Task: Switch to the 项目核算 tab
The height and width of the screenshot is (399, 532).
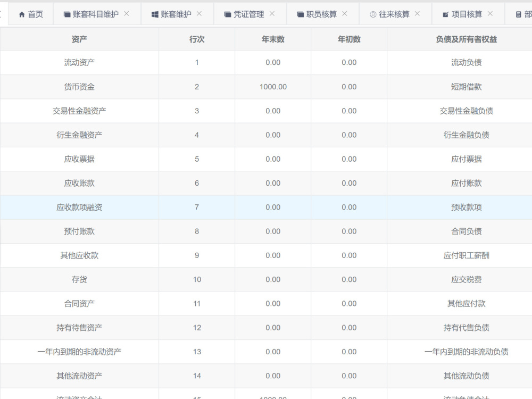Action: [468, 14]
